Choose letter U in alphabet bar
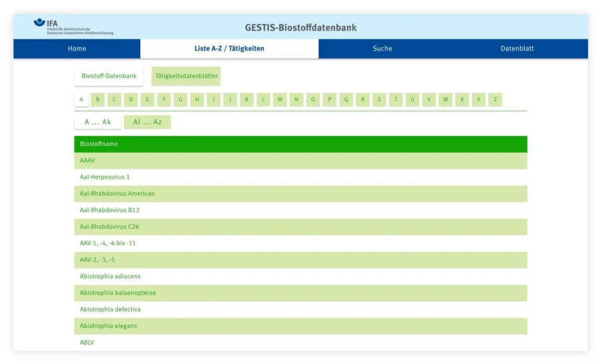Image resolution: width=602 pixels, height=364 pixels. (413, 99)
